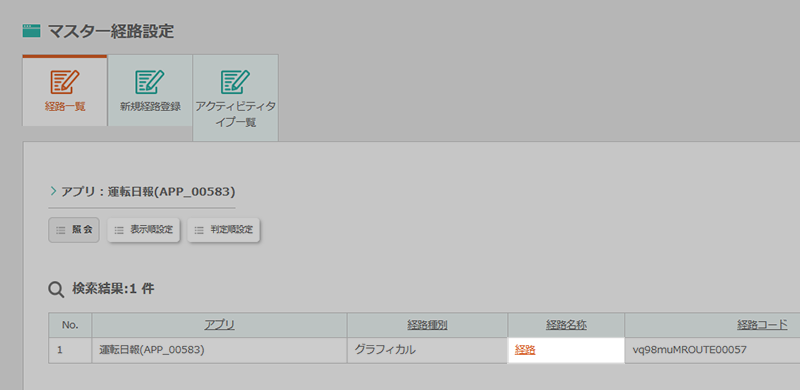800x390 pixels.
Task: Select the グラフィカル table cell
Action: tap(428, 350)
